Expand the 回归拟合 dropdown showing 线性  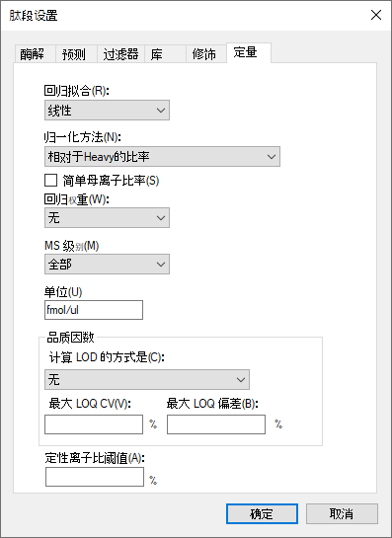[x=107, y=111]
